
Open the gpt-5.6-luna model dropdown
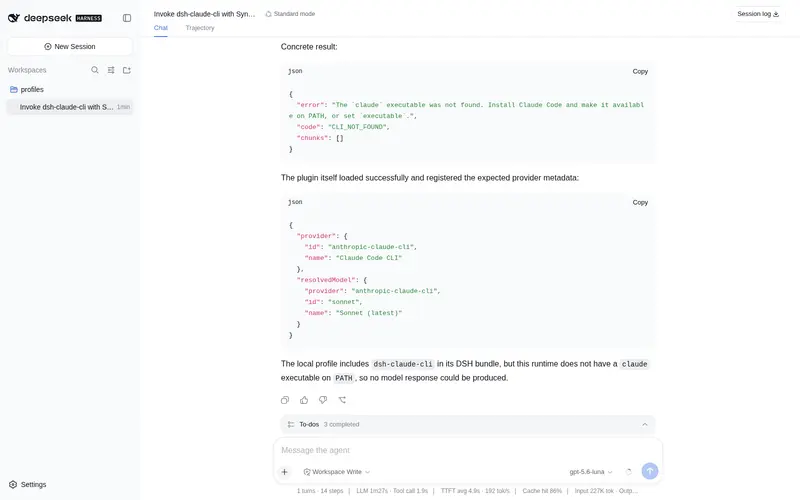point(590,472)
